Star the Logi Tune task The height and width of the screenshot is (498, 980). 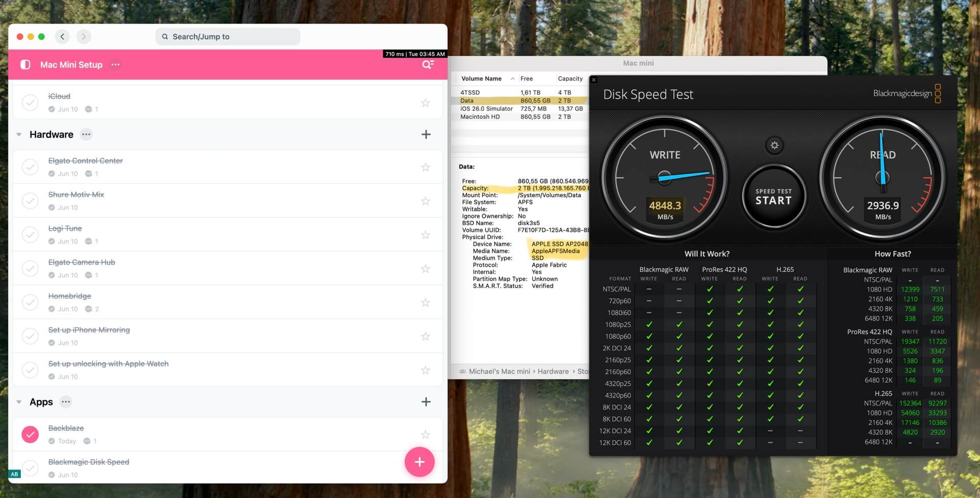425,235
